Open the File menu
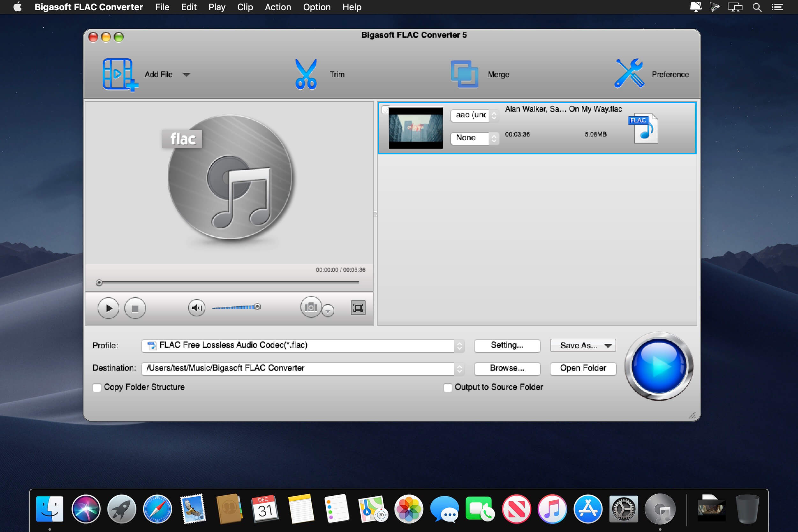This screenshot has width=798, height=532. click(x=162, y=7)
